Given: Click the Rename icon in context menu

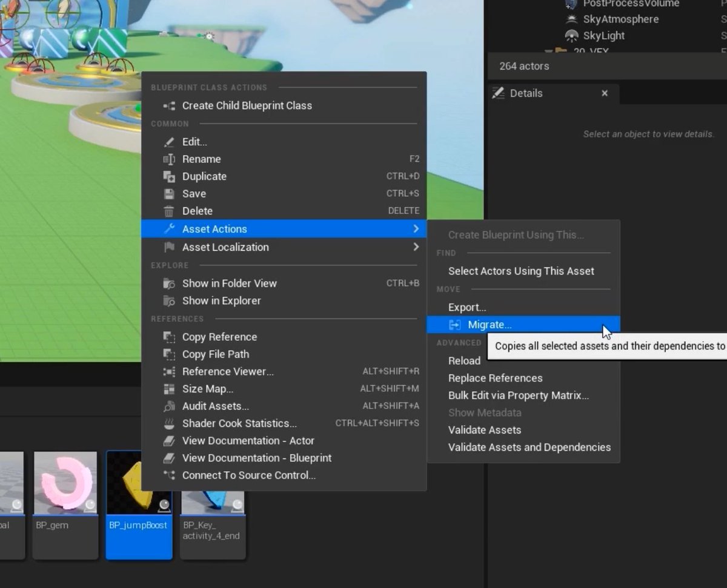Looking at the screenshot, I should click(x=169, y=159).
